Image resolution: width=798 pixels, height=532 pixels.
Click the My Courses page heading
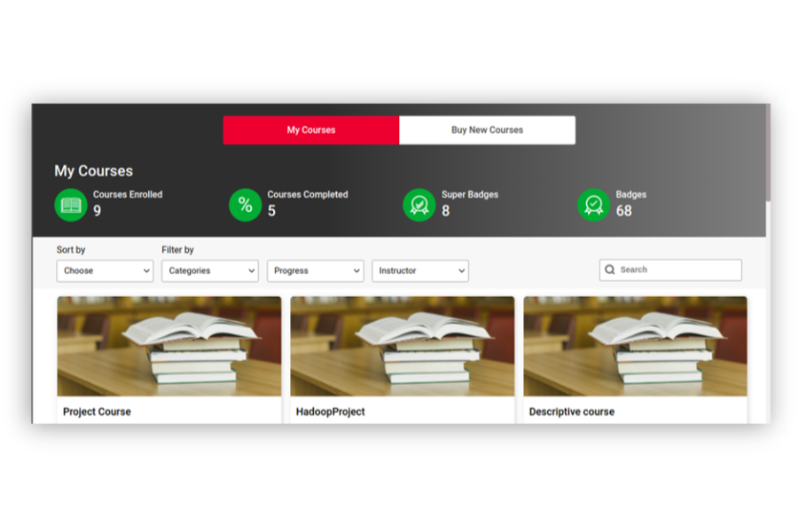(x=94, y=170)
